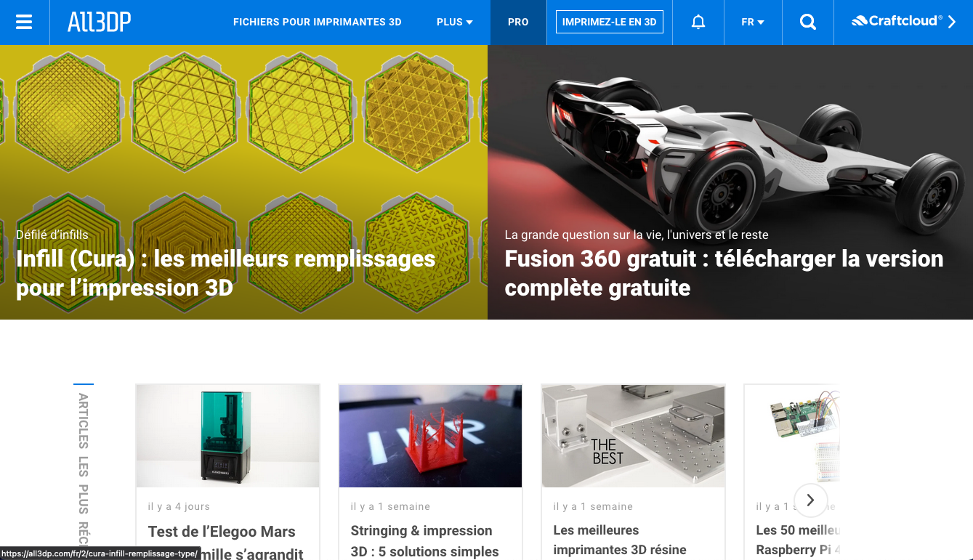973x560 pixels.
Task: Click the arrow beside Craftcloud
Action: 952,22
